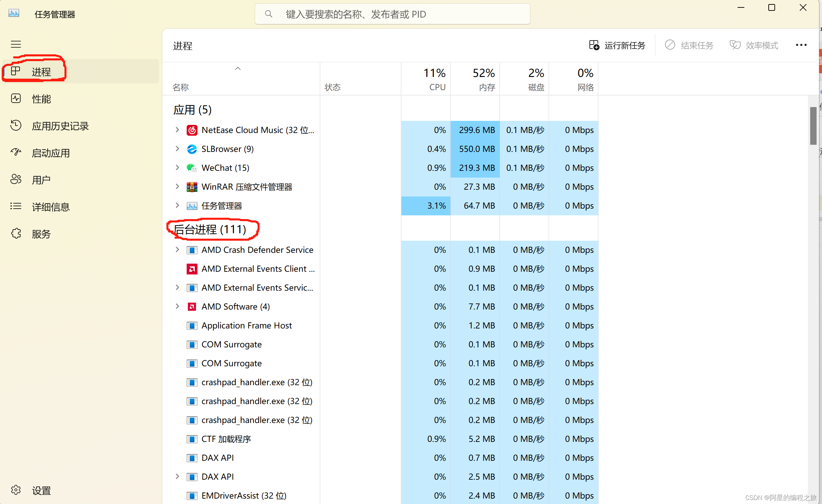Click the WeChat process icon
The width and height of the screenshot is (822, 504).
coord(192,167)
